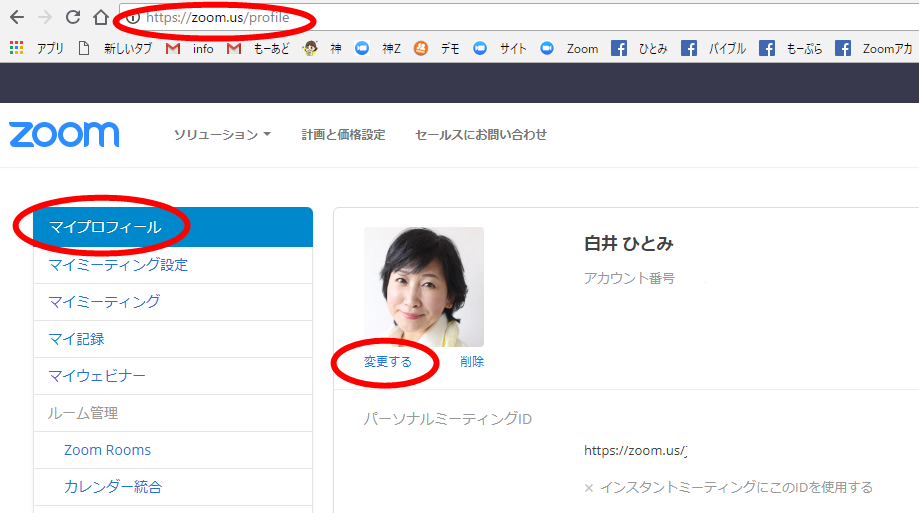Click セールスにお問い合わせ in the navigation
The width and height of the screenshot is (919, 513).
pyautogui.click(x=481, y=135)
